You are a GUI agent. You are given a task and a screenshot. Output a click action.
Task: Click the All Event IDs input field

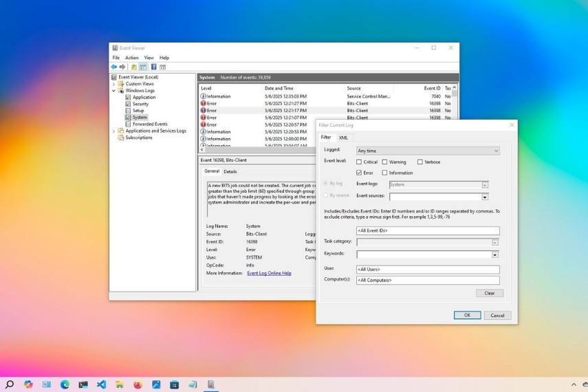coord(428,230)
